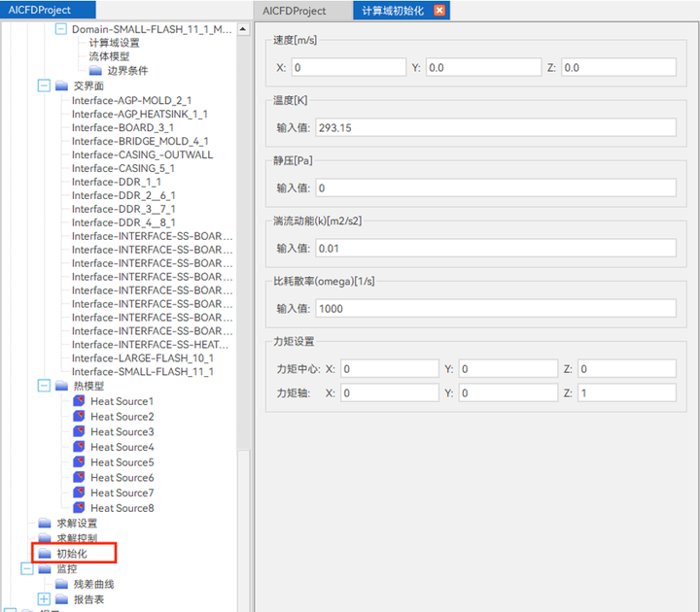The image size is (700, 612).
Task: Select Interface-CASING_5_1
Action: point(123,168)
